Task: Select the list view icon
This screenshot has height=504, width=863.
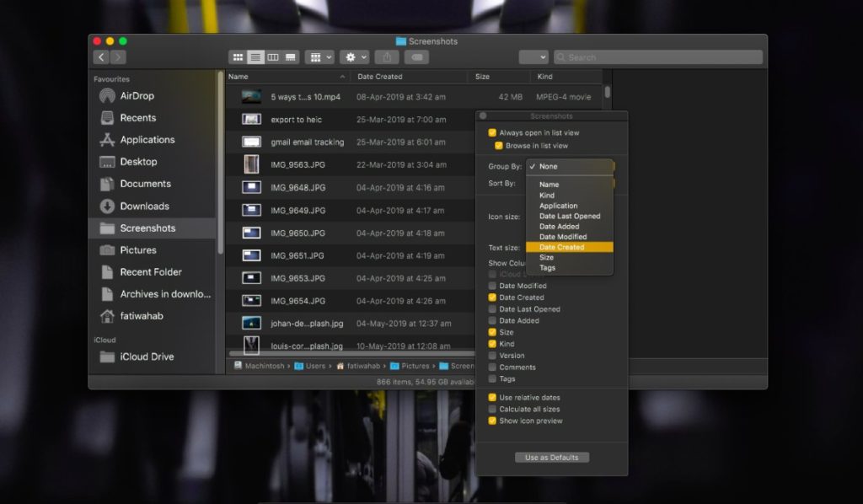Action: coord(256,56)
